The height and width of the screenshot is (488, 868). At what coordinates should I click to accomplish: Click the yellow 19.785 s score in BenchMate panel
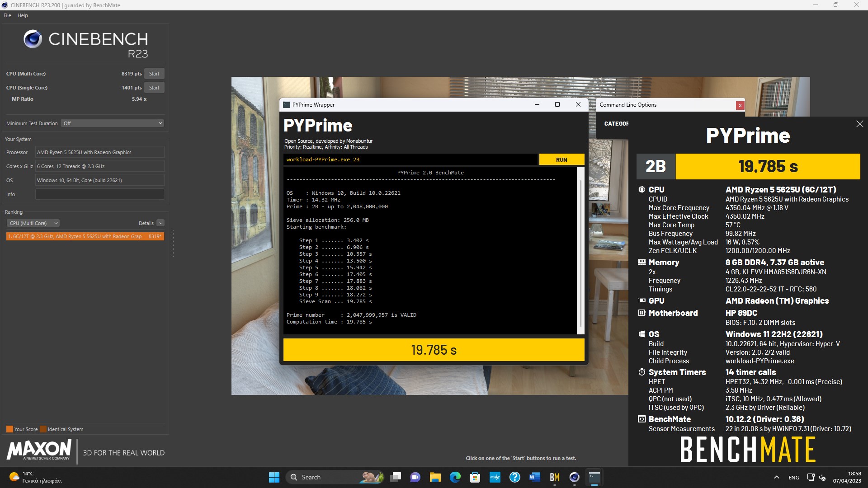click(768, 166)
